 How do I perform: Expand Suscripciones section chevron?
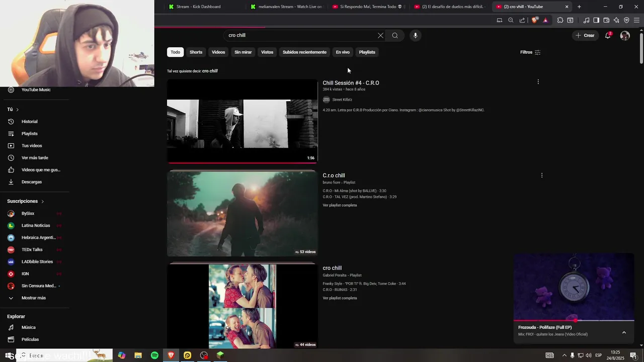pos(42,202)
